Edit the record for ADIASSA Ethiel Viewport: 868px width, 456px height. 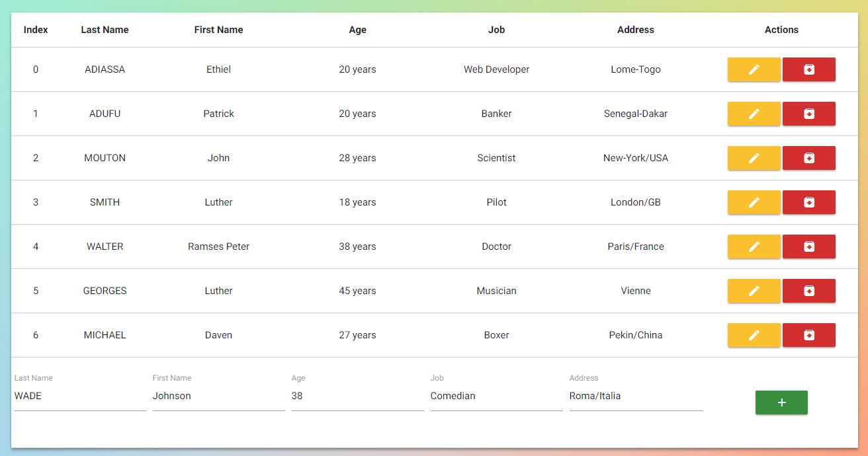click(754, 69)
